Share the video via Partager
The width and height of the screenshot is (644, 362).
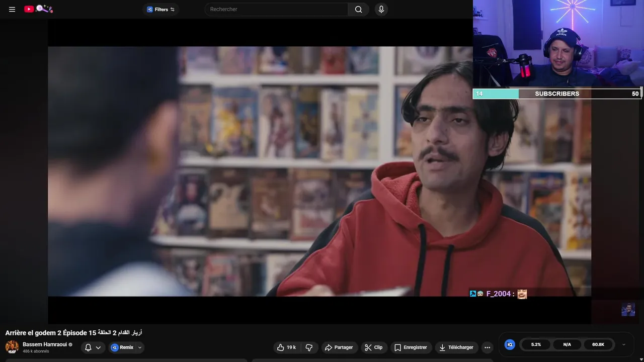tap(339, 347)
